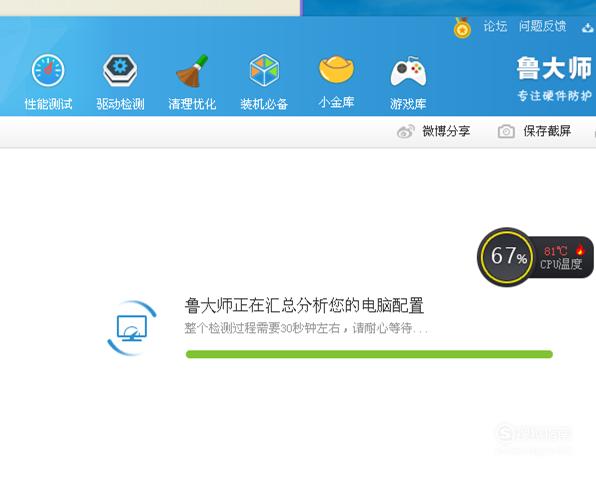596x480 pixels.
Task: Click the 专注硬件防护 slogan text
Action: [x=555, y=96]
